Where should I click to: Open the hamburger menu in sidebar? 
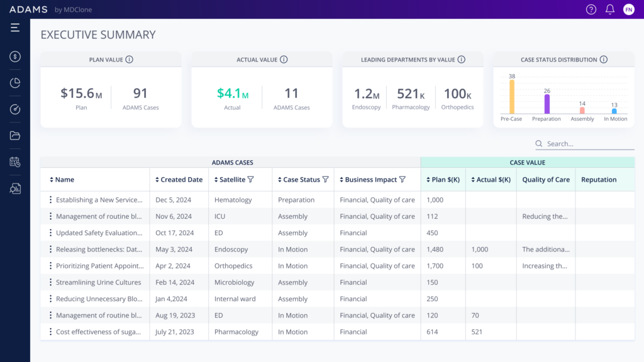click(x=15, y=28)
